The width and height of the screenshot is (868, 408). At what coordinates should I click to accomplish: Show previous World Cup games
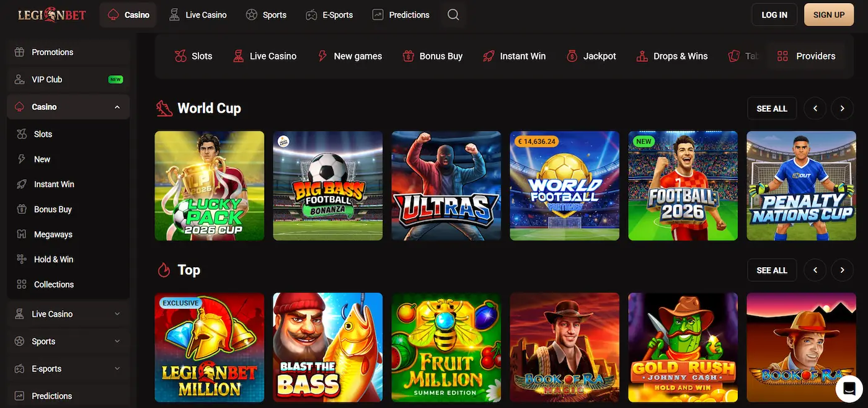tap(815, 109)
